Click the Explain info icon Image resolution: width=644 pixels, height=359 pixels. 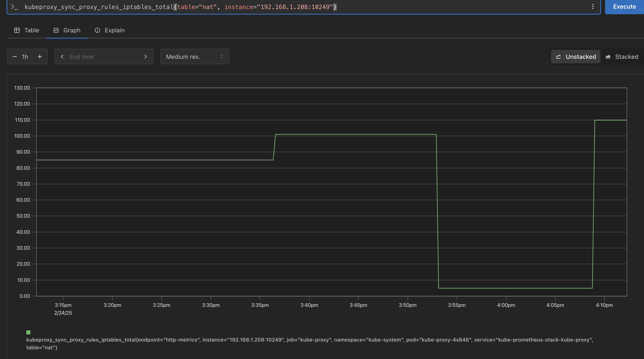pos(97,30)
